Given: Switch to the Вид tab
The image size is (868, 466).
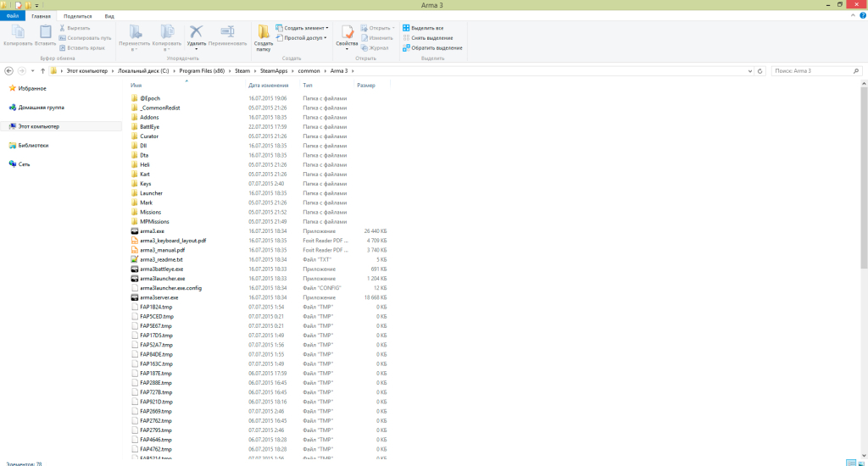Looking at the screenshot, I should [x=109, y=16].
